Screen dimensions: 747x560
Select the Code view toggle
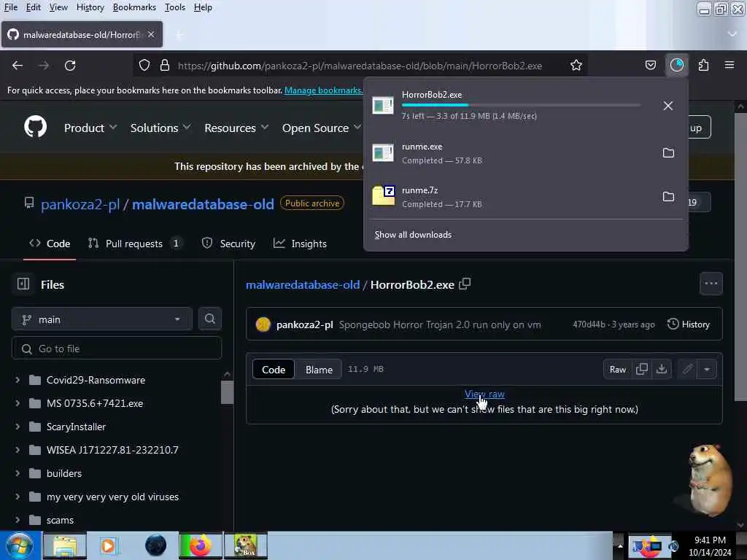tap(274, 370)
